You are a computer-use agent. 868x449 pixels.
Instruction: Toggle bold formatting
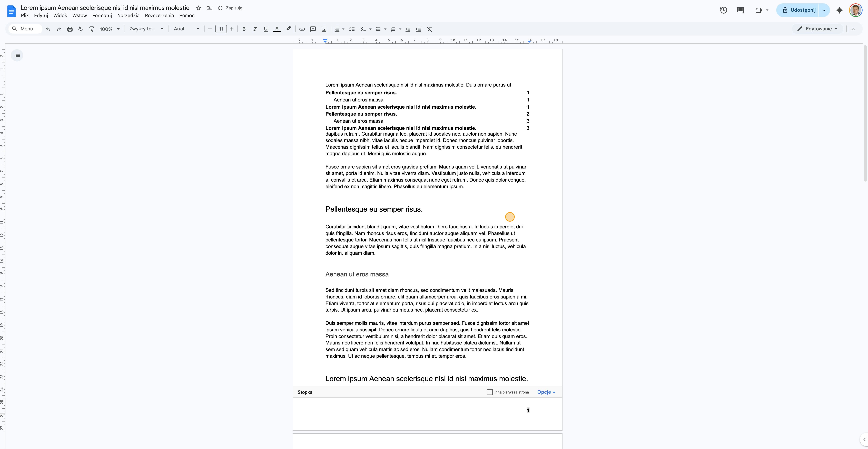click(x=244, y=29)
